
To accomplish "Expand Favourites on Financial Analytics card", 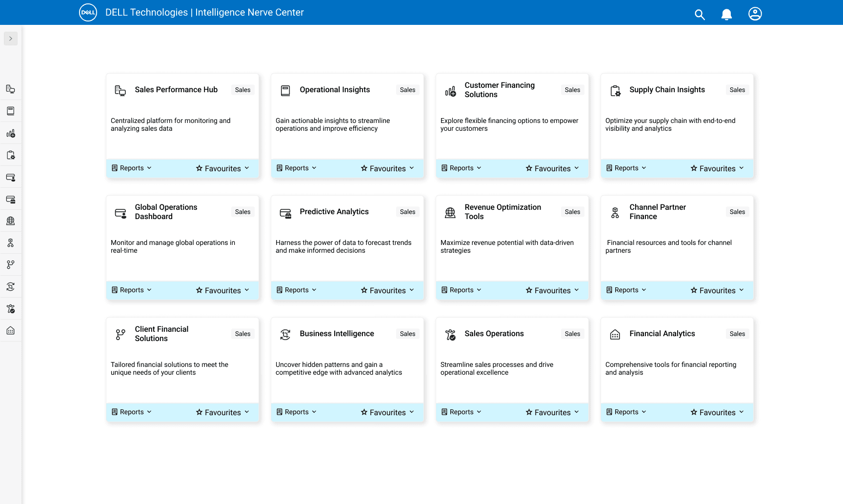I will 718,412.
